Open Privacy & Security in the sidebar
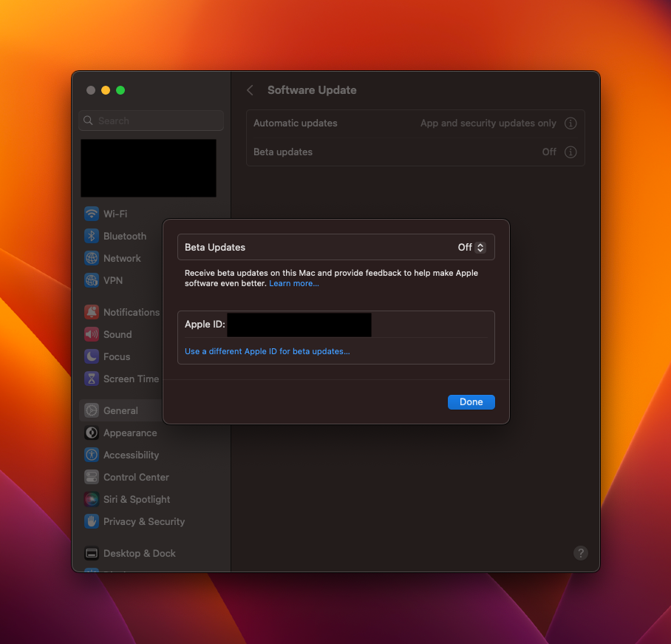The image size is (671, 644). click(x=143, y=521)
